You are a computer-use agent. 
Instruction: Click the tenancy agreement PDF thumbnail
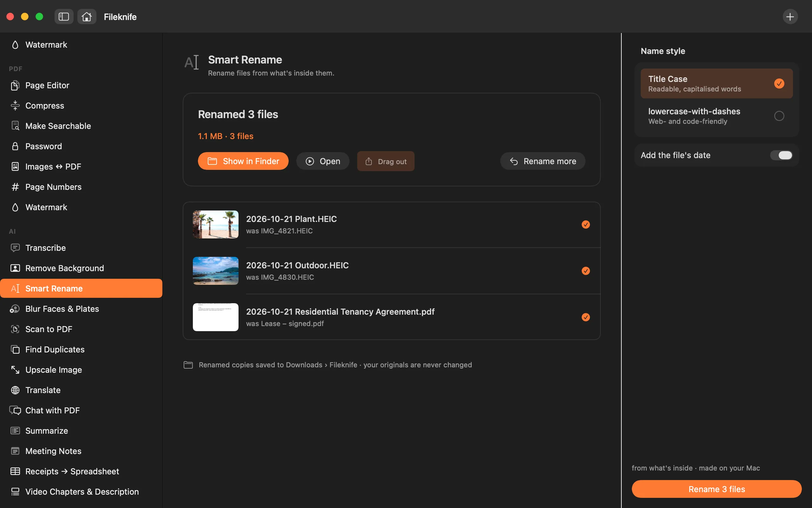[215, 317]
